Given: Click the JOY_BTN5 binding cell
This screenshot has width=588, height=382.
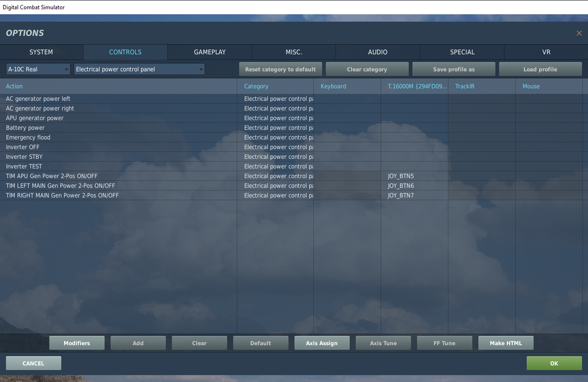Looking at the screenshot, I should [415, 176].
